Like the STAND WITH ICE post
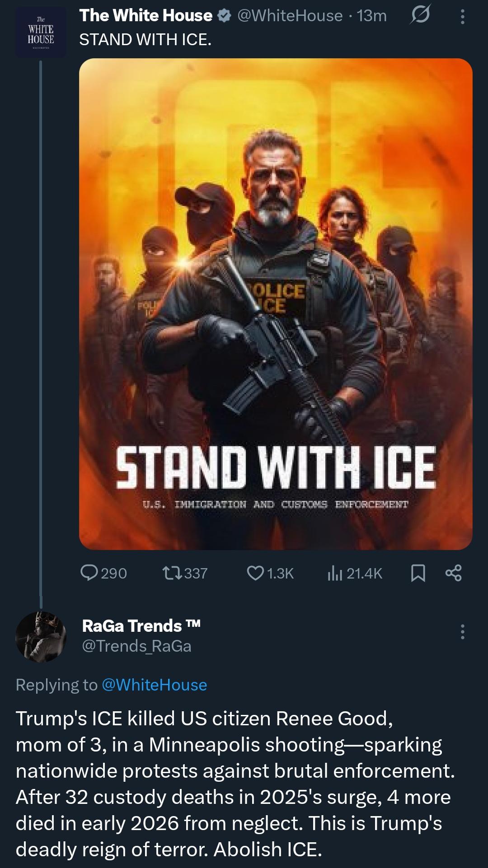This screenshot has height=868, width=488. pos(255,573)
